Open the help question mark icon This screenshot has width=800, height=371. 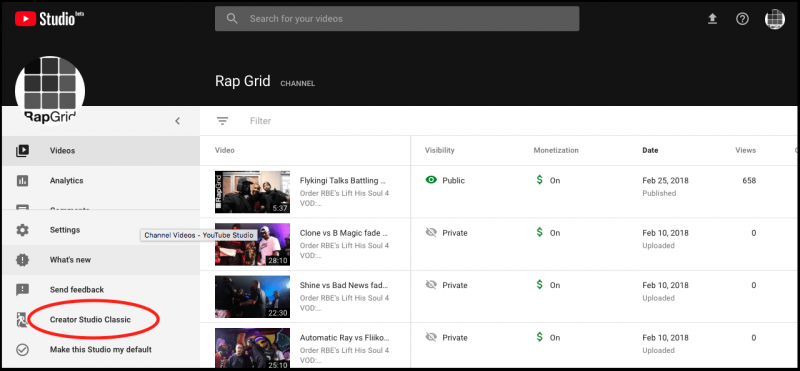(742, 19)
